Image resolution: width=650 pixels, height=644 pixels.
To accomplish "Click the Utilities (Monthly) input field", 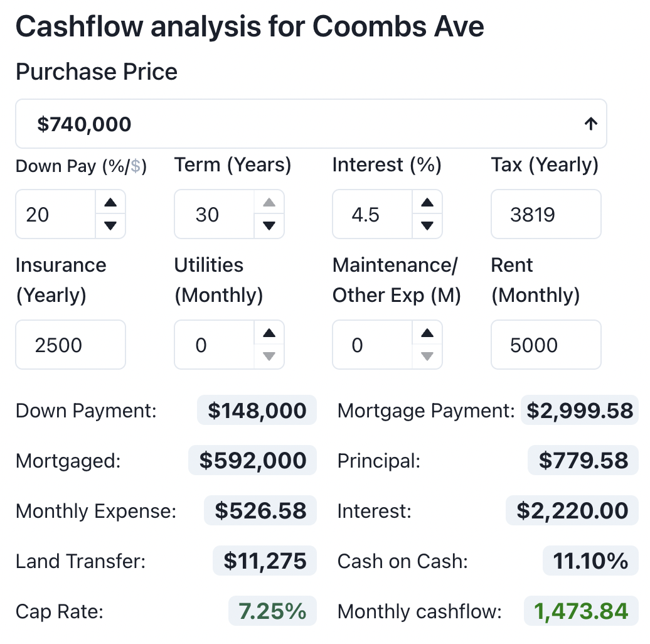I will coord(213,345).
